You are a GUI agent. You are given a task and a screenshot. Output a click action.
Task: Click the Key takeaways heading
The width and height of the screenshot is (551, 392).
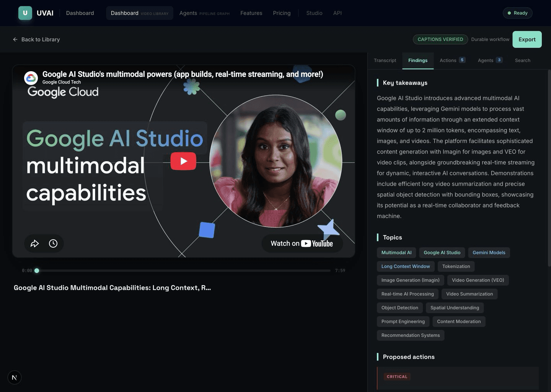coord(405,83)
